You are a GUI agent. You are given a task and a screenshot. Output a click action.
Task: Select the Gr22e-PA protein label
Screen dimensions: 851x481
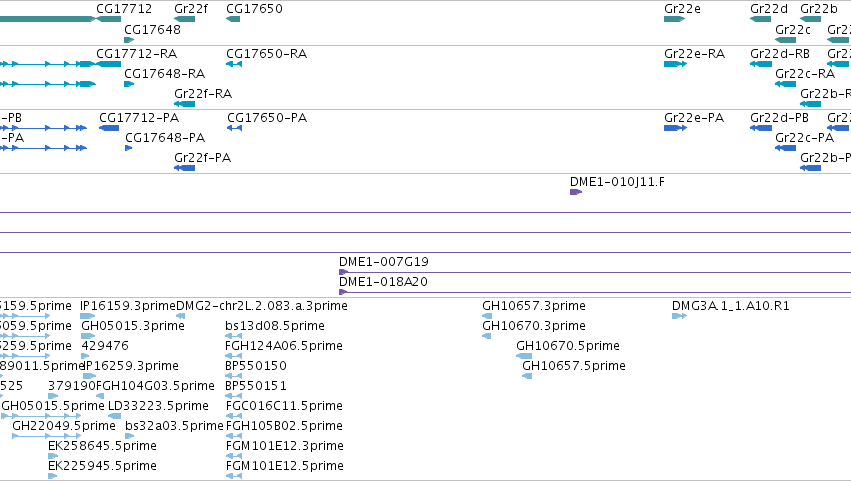pyautogui.click(x=694, y=118)
